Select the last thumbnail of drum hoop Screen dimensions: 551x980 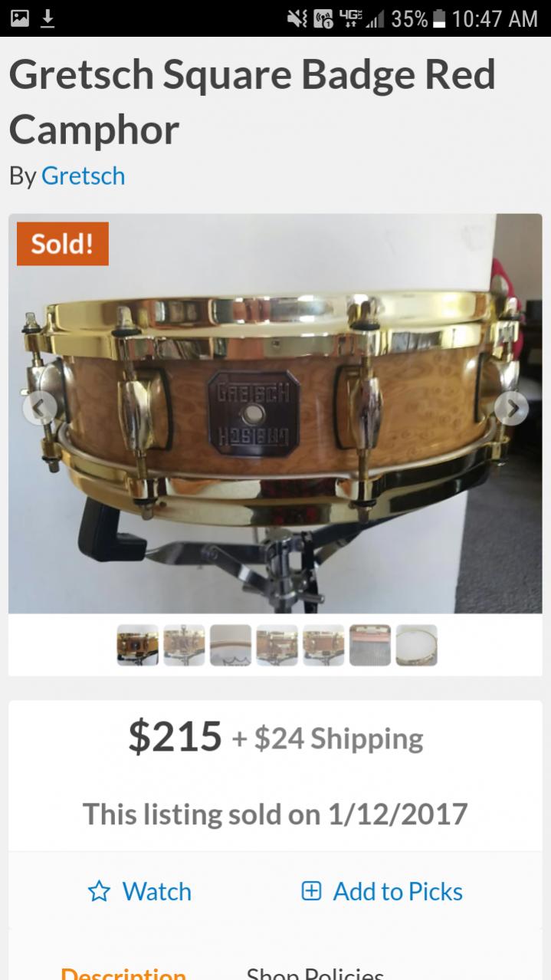417,645
